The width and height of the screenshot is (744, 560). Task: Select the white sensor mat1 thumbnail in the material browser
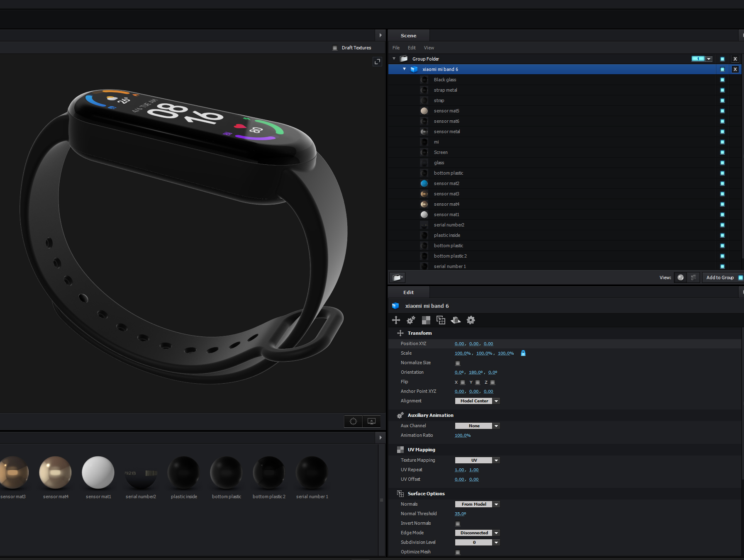(98, 472)
